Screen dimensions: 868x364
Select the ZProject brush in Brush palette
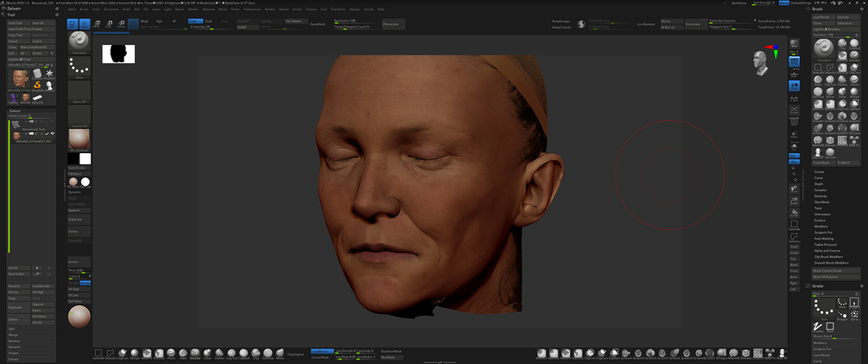point(854,128)
